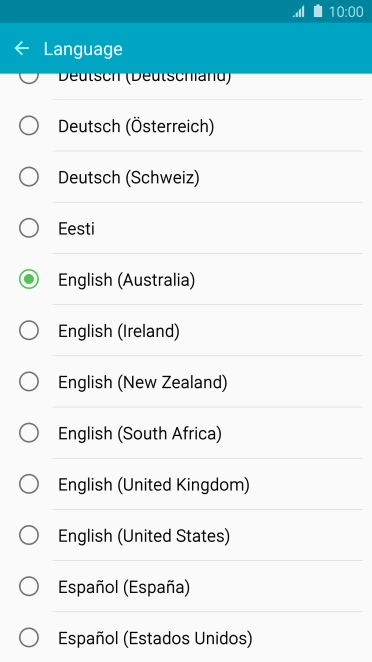Tap the Language title in the header

point(83,49)
